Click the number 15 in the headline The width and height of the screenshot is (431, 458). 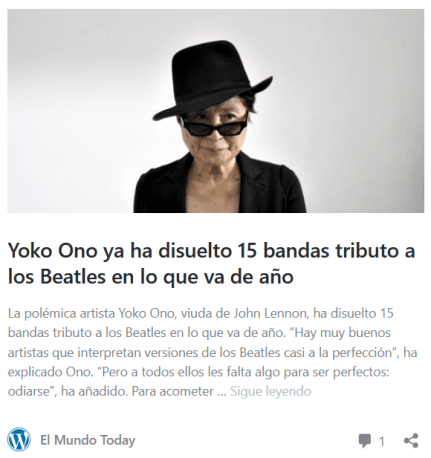pyautogui.click(x=247, y=250)
